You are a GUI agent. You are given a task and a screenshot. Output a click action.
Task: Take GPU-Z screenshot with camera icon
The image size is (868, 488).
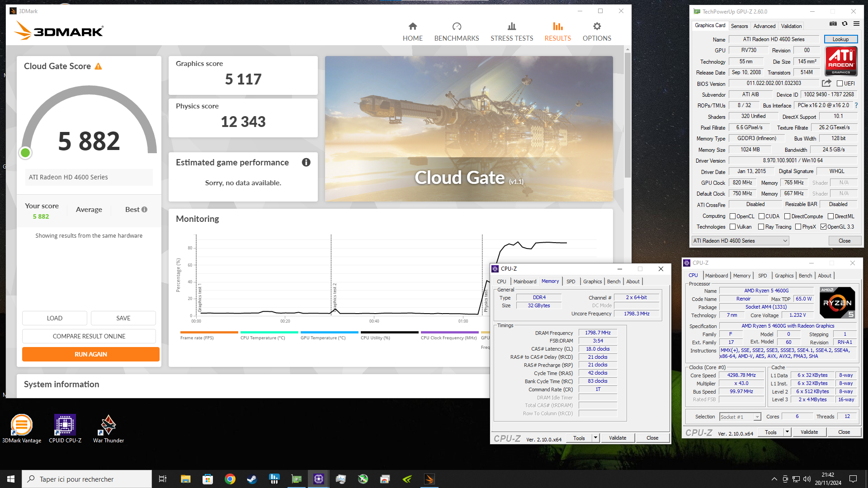click(x=833, y=24)
